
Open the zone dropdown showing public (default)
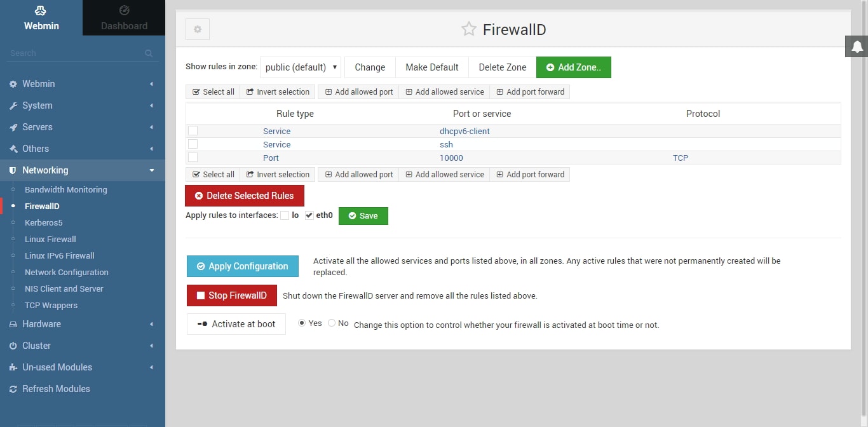pos(301,67)
